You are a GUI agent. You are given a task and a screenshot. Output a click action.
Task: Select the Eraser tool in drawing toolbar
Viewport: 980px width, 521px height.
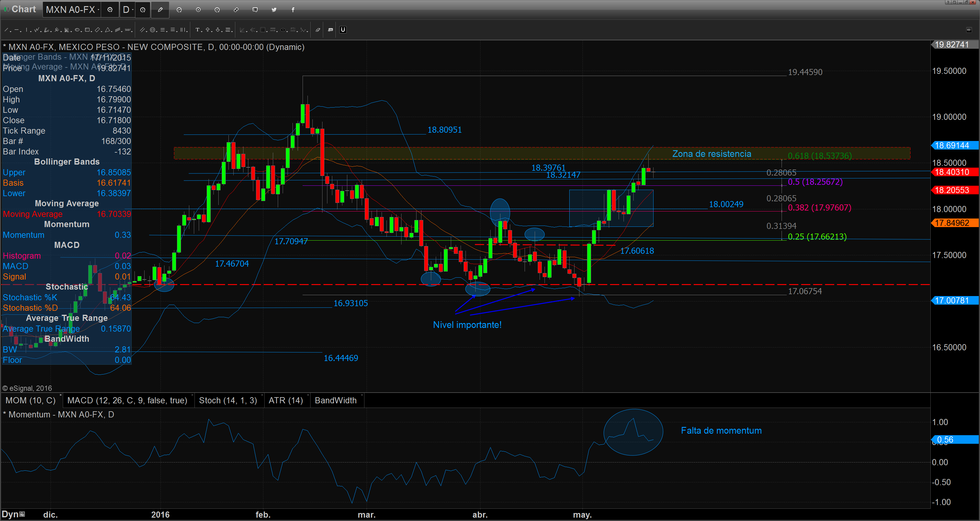tap(318, 30)
